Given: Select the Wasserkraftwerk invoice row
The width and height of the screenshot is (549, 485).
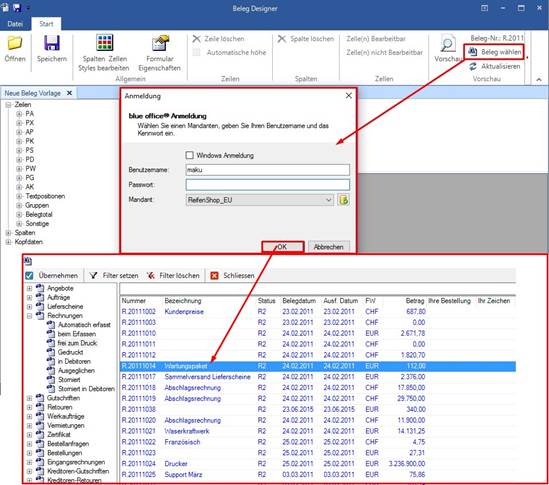Looking at the screenshot, I should pos(318,431).
